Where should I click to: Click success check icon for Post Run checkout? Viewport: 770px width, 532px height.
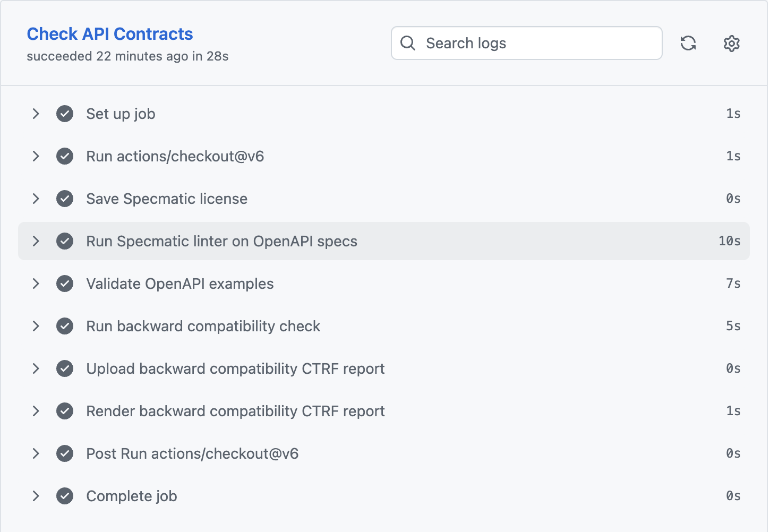pos(65,453)
